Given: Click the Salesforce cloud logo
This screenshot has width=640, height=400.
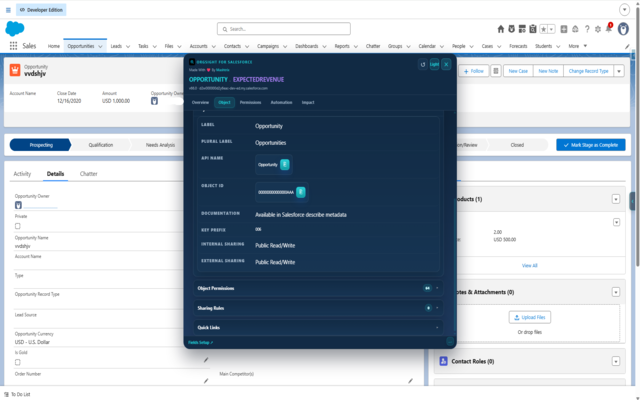Looking at the screenshot, I should point(15,29).
